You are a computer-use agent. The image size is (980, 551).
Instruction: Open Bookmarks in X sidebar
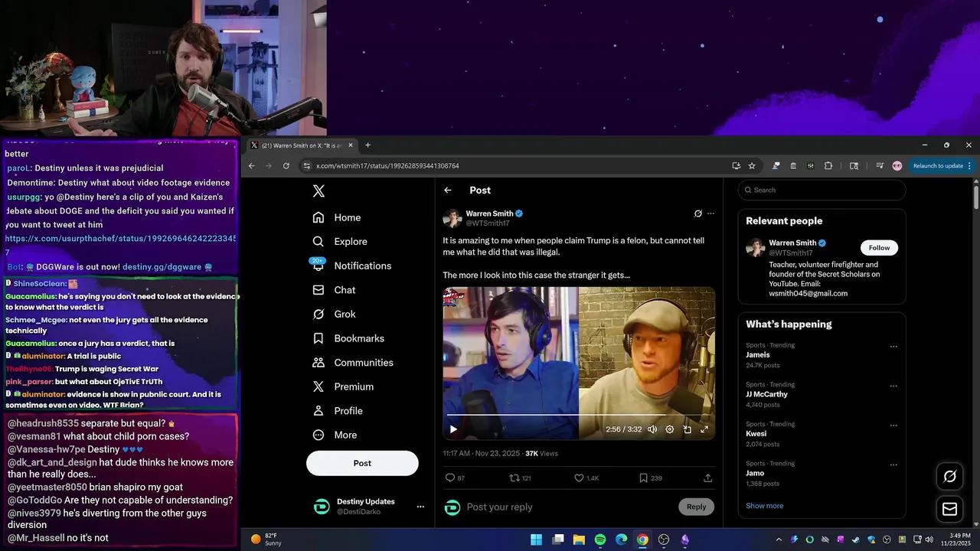tap(348, 338)
